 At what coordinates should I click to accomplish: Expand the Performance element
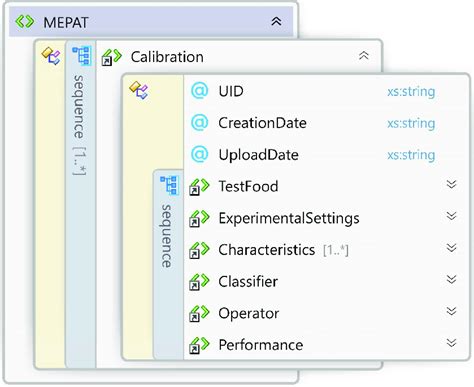pos(451,343)
